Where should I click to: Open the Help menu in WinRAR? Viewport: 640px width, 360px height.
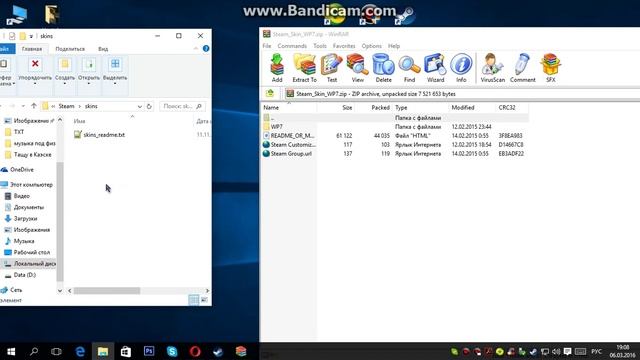point(394,46)
